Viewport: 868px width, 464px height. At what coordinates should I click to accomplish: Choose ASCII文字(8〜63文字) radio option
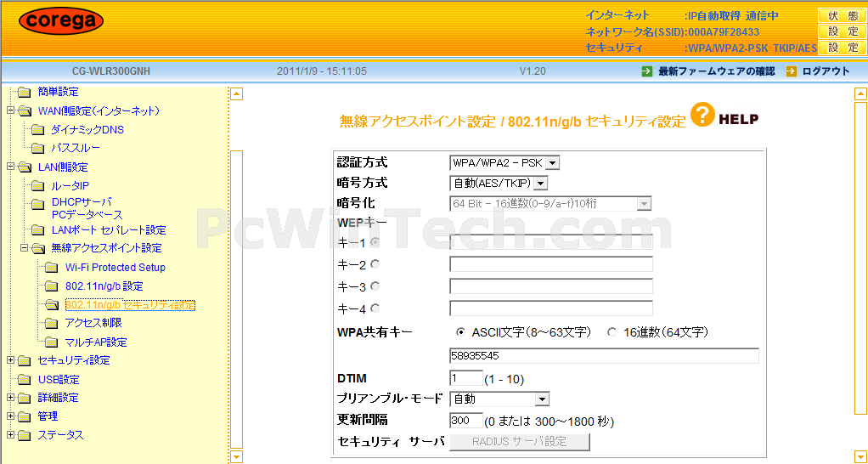pyautogui.click(x=460, y=332)
